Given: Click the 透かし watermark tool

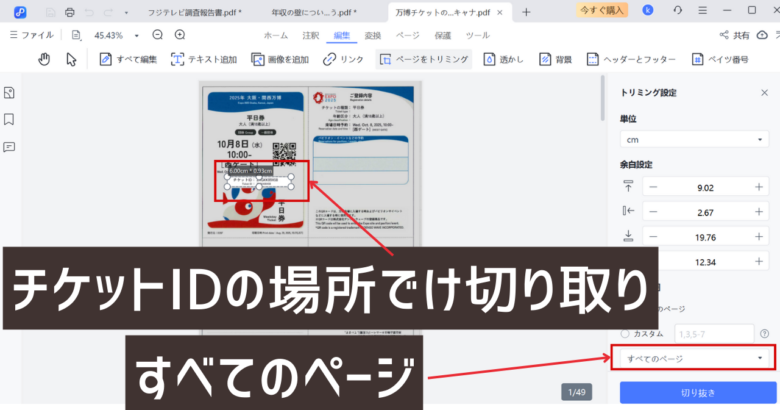Looking at the screenshot, I should coord(505,59).
